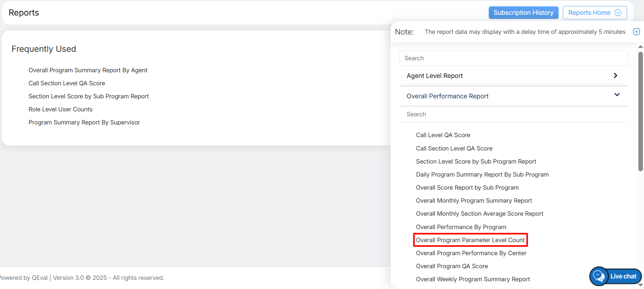
Task: Select Overall Program Parameter Level Count
Action: point(470,240)
